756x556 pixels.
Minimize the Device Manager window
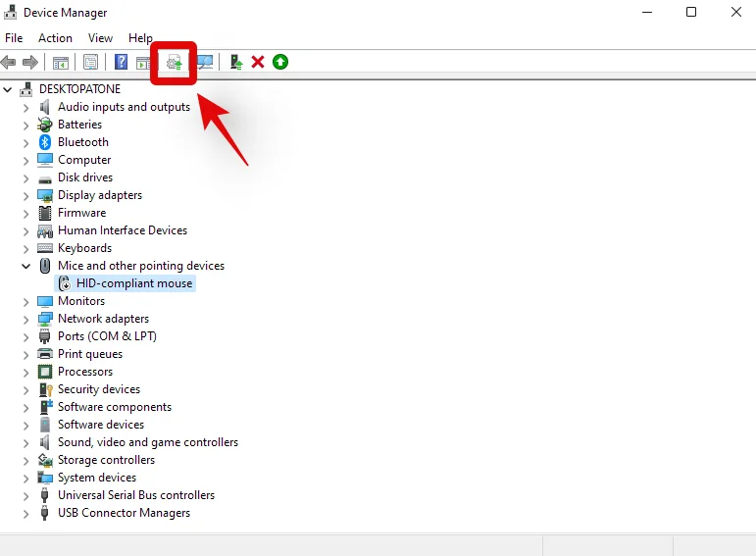point(647,12)
